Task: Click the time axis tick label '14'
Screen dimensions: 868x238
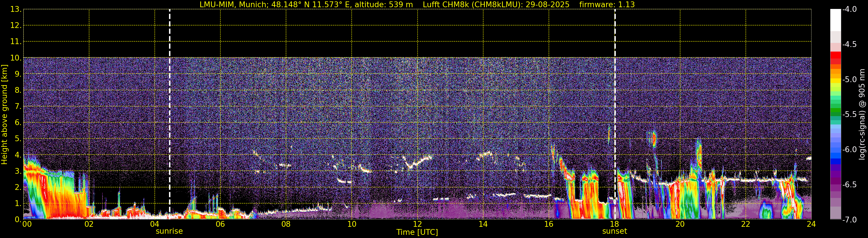Action: click(x=483, y=224)
